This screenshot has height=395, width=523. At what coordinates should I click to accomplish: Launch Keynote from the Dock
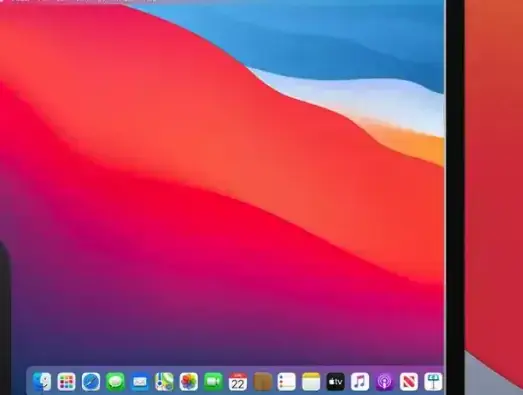pyautogui.click(x=434, y=381)
